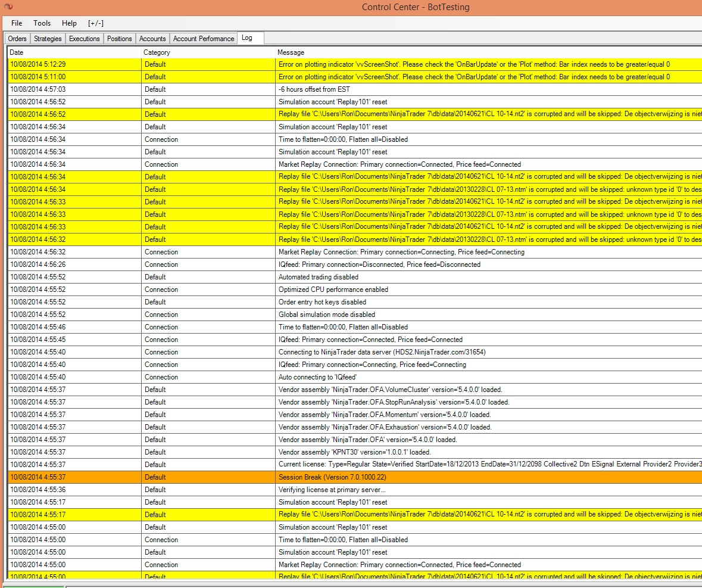Switch to the Strategies tab
This screenshot has width=702, height=588.
point(48,39)
